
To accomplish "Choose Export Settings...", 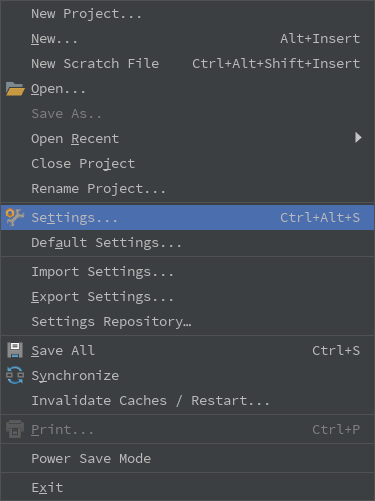I will pos(187,297).
